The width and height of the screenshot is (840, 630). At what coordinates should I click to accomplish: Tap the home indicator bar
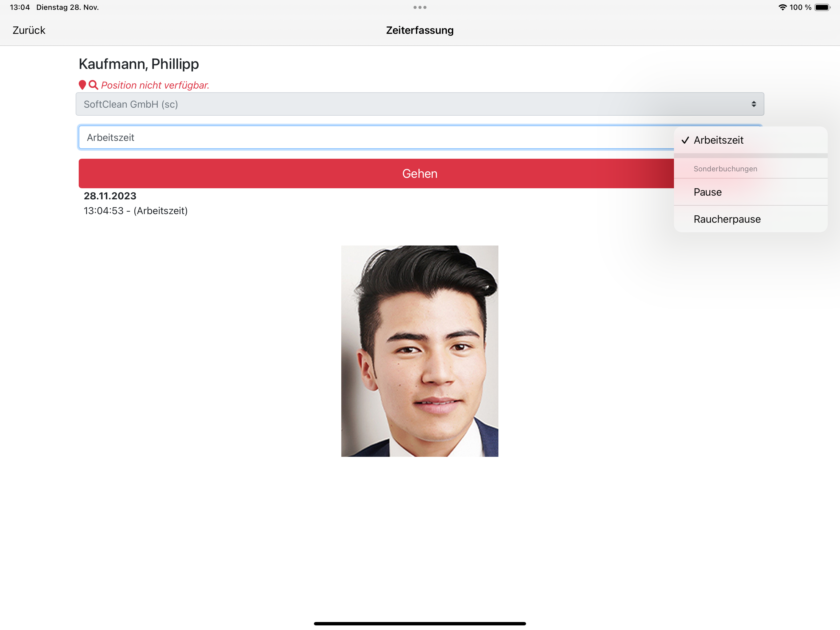(x=420, y=624)
